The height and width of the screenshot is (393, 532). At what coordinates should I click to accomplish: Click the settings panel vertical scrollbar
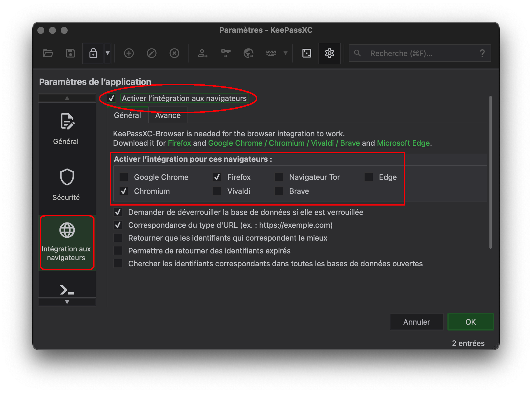click(491, 172)
